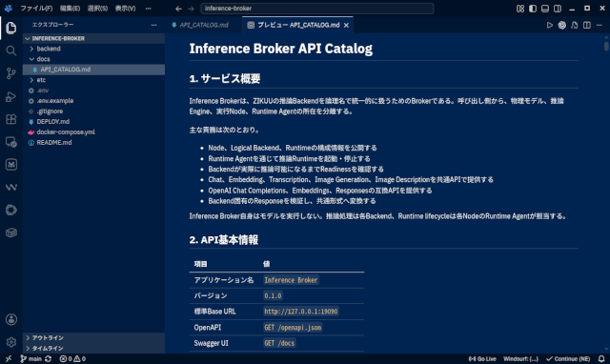610x364 pixels.
Task: Toggle the bottom panel layout button
Action: 545,9
